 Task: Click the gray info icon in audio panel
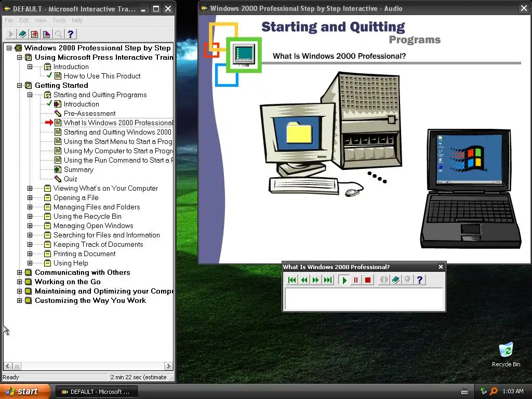(384, 280)
